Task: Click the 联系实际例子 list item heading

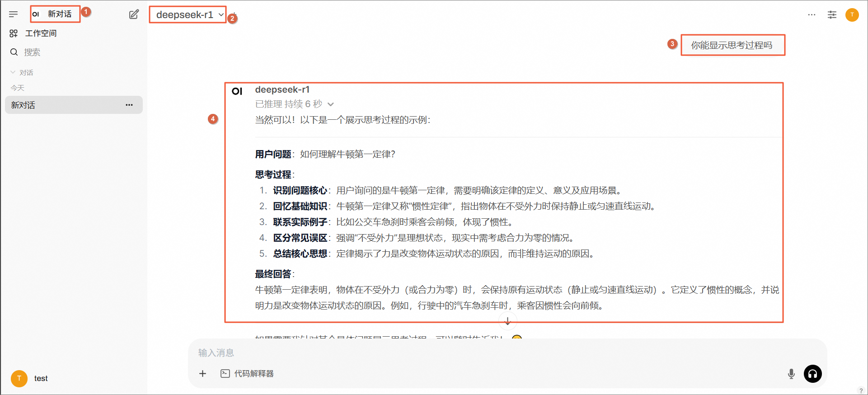Action: (x=300, y=222)
